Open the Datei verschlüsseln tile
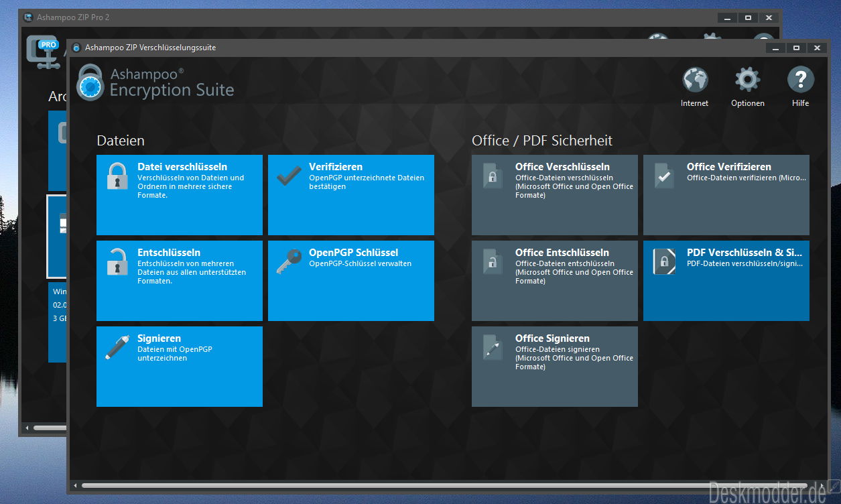The height and width of the screenshot is (504, 841). [x=180, y=195]
